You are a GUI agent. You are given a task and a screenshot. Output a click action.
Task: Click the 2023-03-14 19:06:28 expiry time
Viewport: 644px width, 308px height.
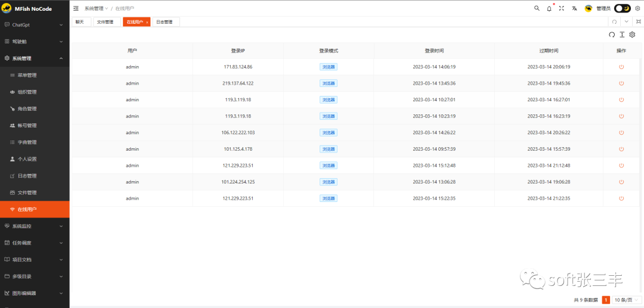coord(549,182)
